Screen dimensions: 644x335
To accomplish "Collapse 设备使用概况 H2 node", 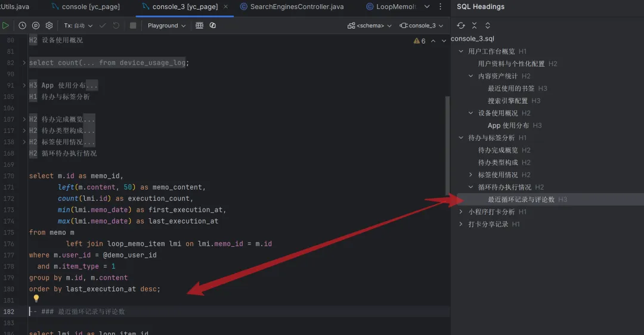I will point(470,113).
